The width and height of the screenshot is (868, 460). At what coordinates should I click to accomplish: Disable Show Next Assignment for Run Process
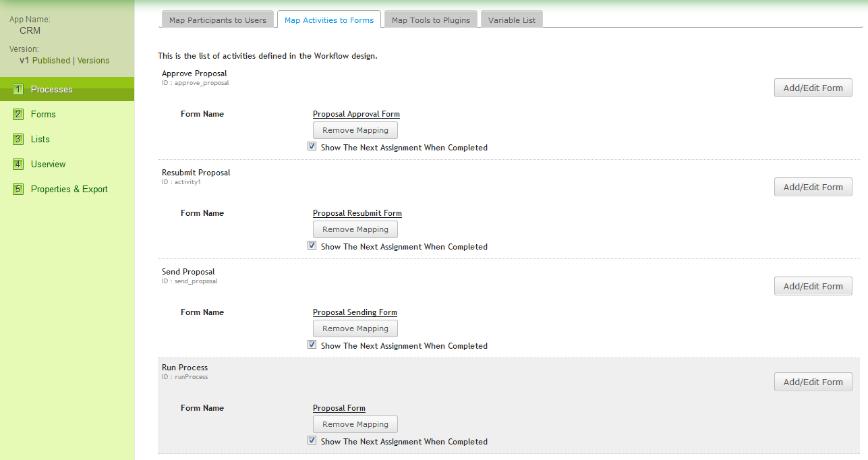click(x=312, y=440)
